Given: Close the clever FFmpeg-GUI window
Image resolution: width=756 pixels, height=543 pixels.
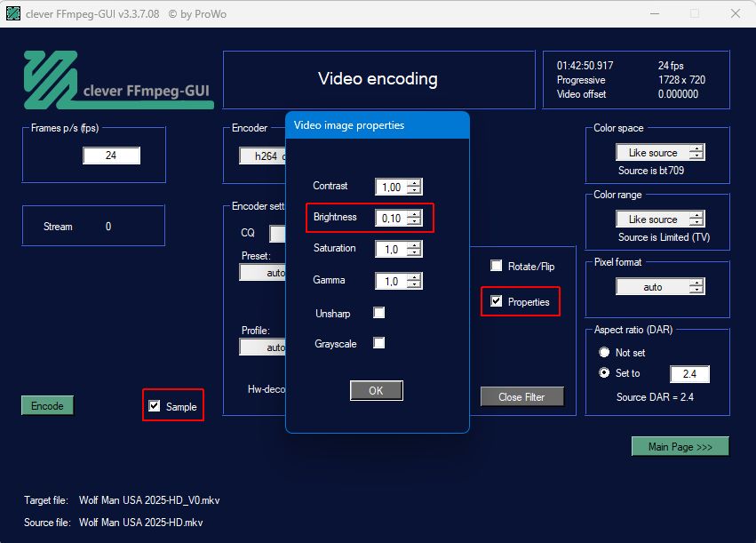Looking at the screenshot, I should click(x=735, y=13).
